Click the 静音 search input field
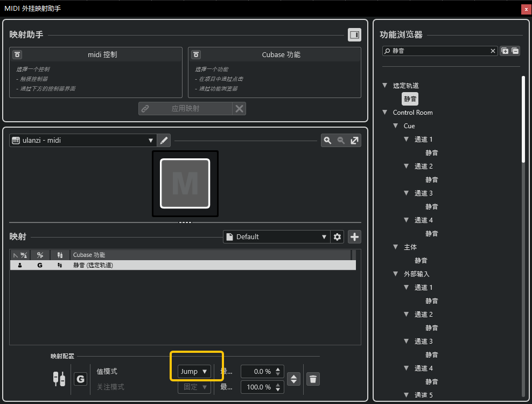The height and width of the screenshot is (404, 532). [440, 51]
